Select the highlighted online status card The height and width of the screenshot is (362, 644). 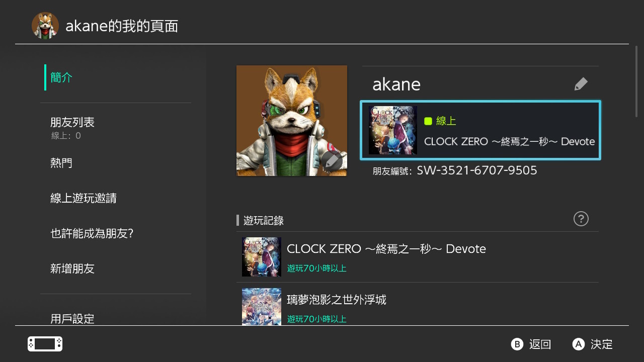tap(480, 130)
